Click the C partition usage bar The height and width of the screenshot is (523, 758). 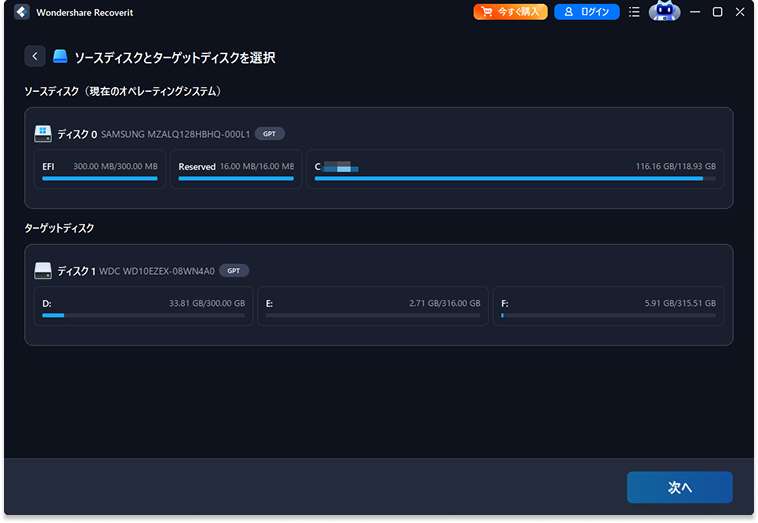(515, 179)
